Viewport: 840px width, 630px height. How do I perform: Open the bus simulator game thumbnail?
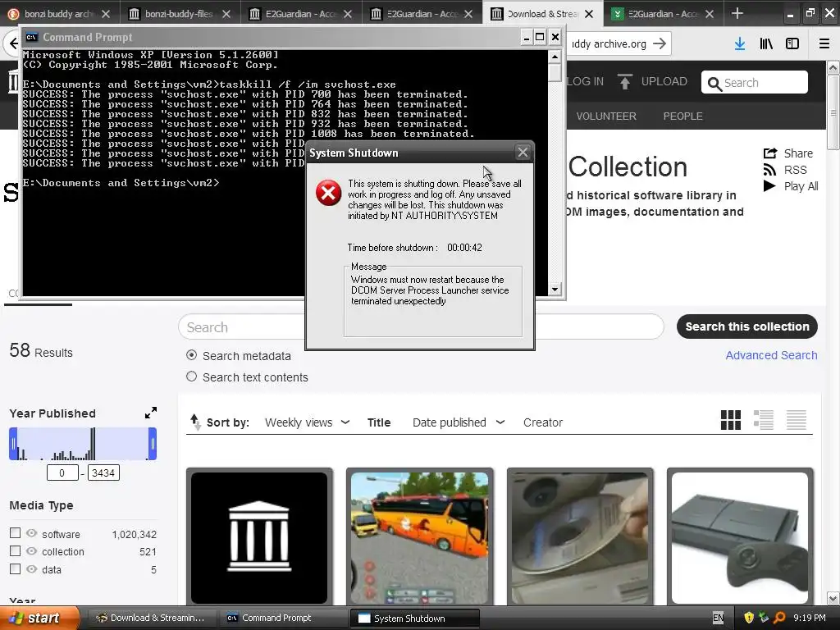[x=419, y=537]
